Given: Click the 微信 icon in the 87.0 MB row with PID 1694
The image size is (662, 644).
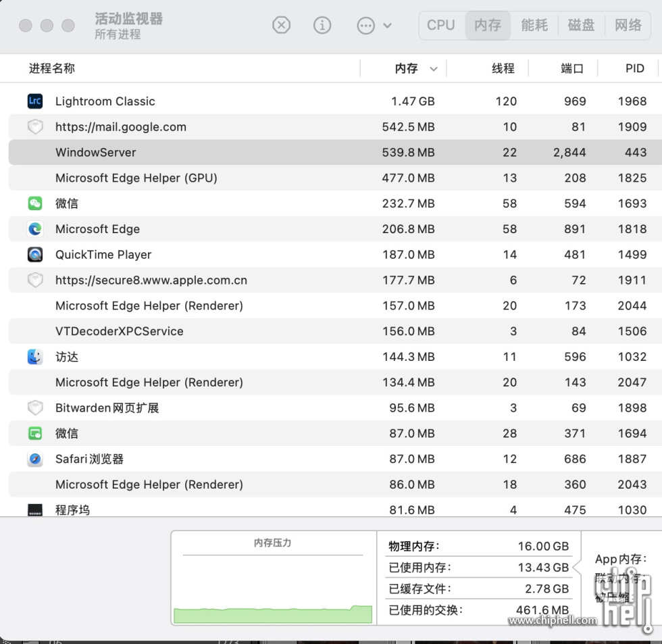Looking at the screenshot, I should pyautogui.click(x=35, y=433).
